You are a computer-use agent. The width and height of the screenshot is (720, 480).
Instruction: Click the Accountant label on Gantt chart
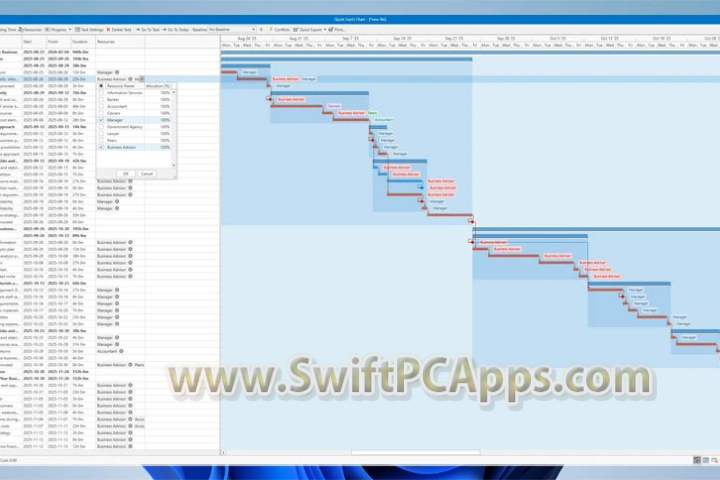(x=383, y=120)
